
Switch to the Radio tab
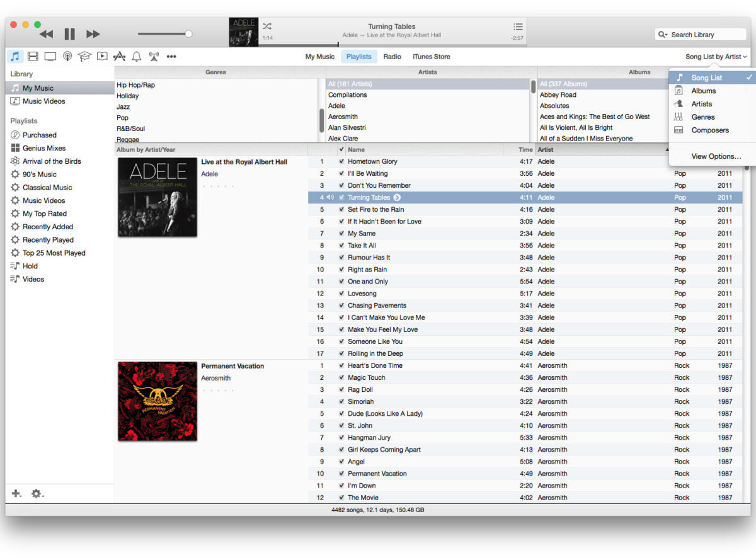392,57
